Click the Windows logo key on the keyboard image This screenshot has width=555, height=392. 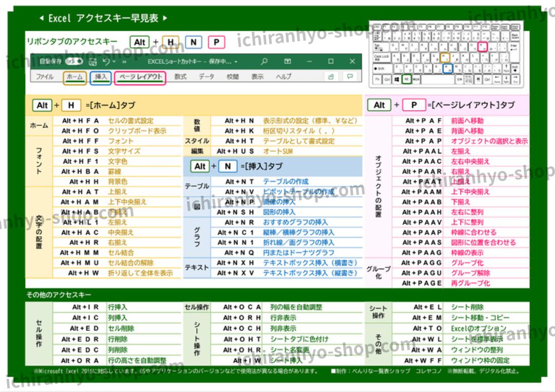397,80
